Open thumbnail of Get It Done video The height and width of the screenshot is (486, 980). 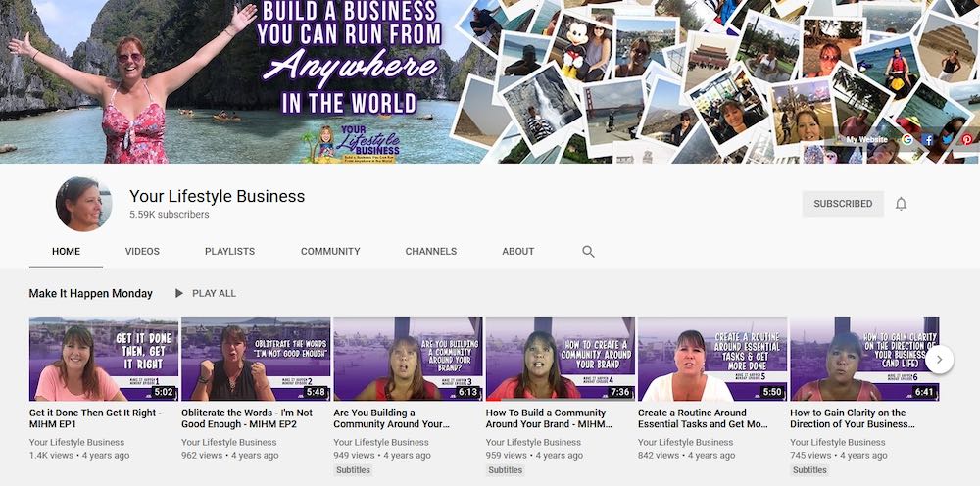pos(104,360)
